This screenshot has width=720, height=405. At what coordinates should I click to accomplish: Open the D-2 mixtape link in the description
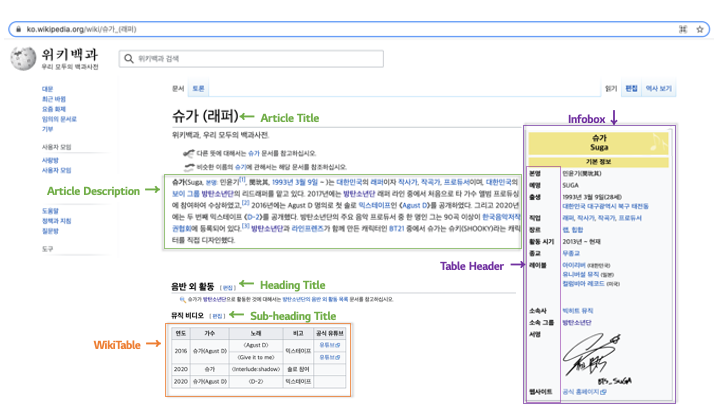click(x=253, y=217)
